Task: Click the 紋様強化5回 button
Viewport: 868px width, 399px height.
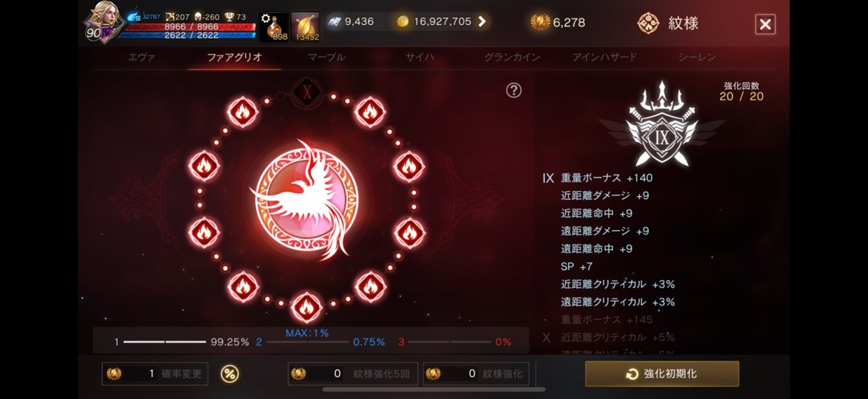Action: (353, 373)
